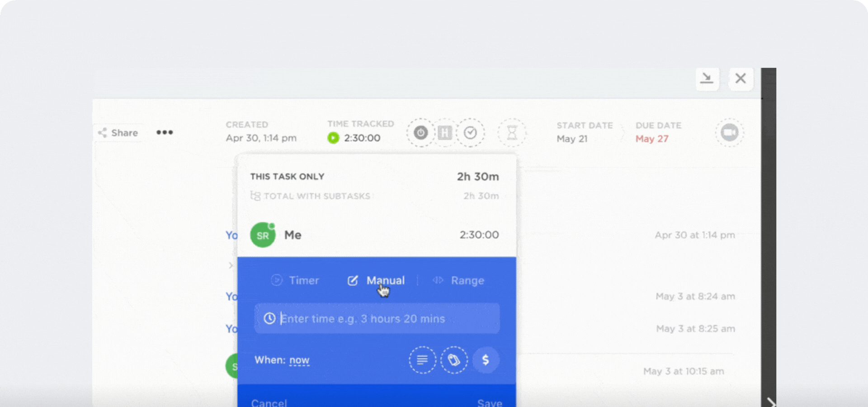
Task: Click the H hourly rate icon
Action: pos(445,132)
